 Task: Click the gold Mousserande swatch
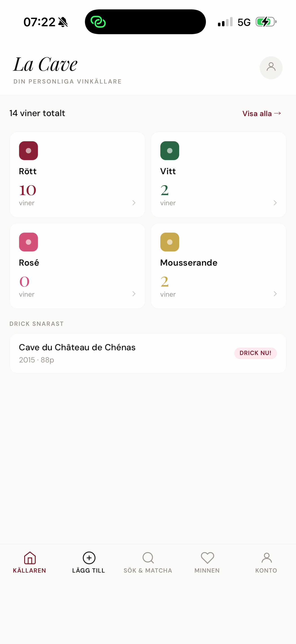click(170, 242)
